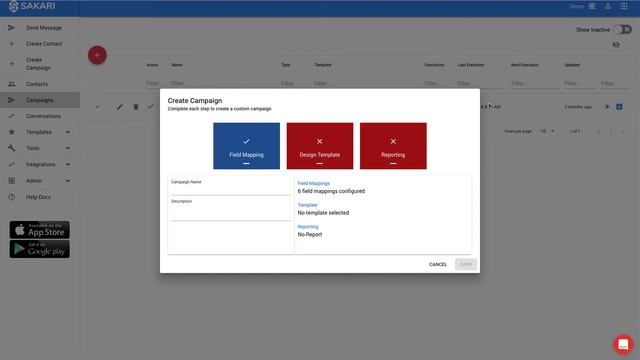640x360 pixels.
Task: Click the Template column filter field
Action: [x=365, y=83]
